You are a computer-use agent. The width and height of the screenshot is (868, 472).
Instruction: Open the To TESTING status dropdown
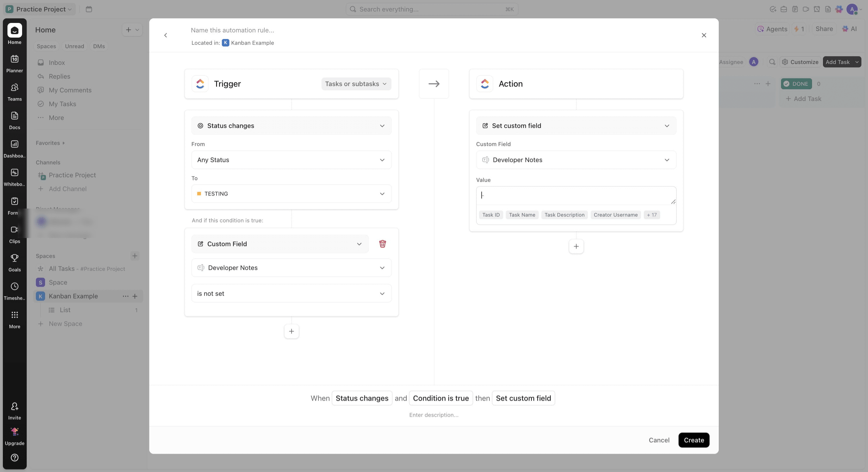pos(291,194)
